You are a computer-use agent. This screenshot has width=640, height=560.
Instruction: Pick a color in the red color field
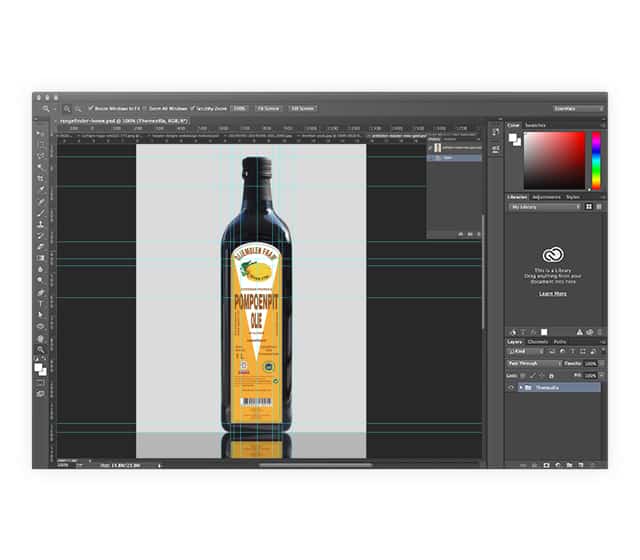coord(555,160)
